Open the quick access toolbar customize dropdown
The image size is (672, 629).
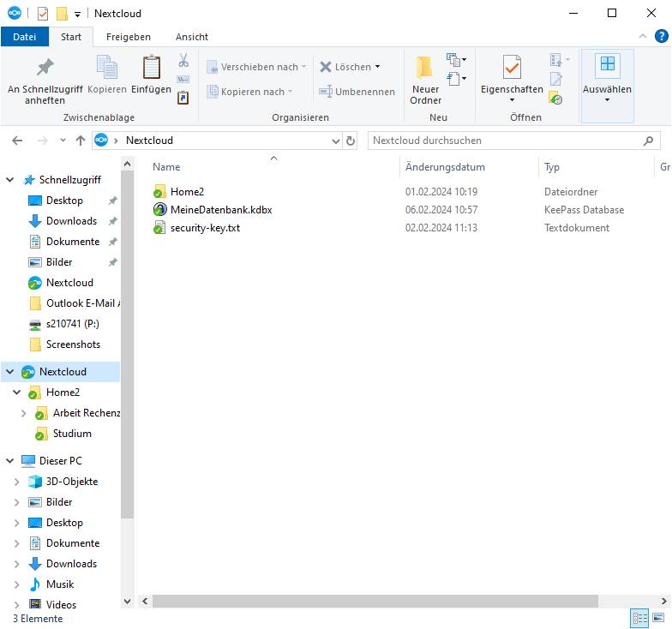(x=77, y=14)
